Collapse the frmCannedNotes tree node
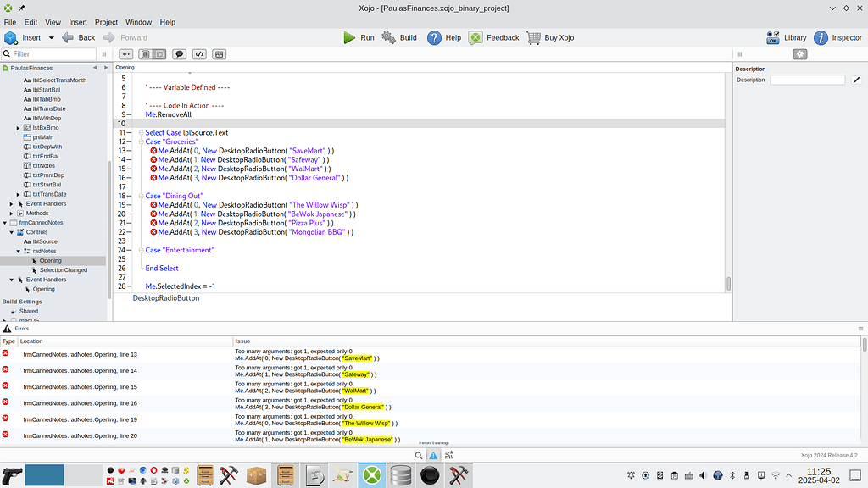 [5, 223]
